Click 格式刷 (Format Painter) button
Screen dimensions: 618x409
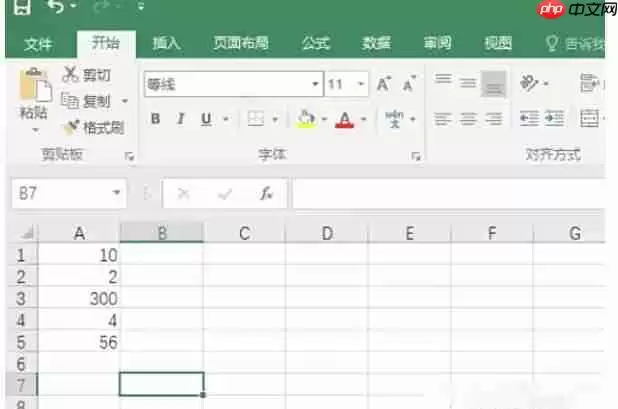click(94, 128)
